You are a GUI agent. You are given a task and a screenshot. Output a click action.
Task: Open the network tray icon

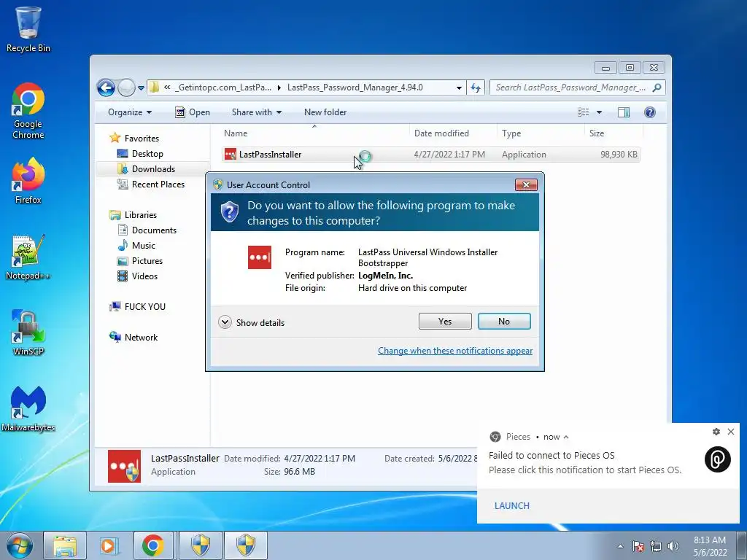coord(656,546)
